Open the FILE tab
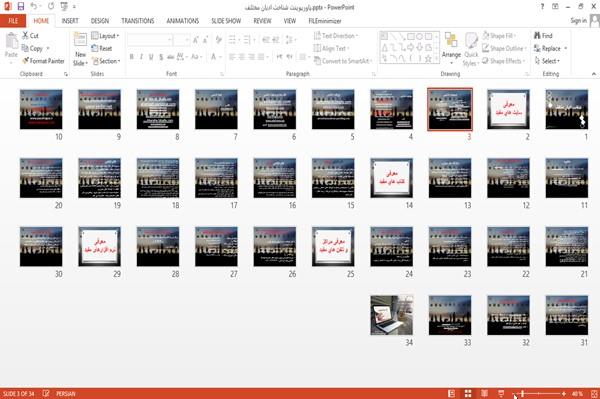The width and height of the screenshot is (600, 399). pyautogui.click(x=13, y=21)
